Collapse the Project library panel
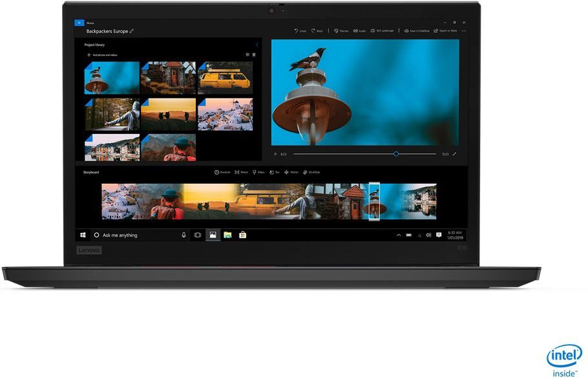588x379 pixels. click(x=257, y=45)
